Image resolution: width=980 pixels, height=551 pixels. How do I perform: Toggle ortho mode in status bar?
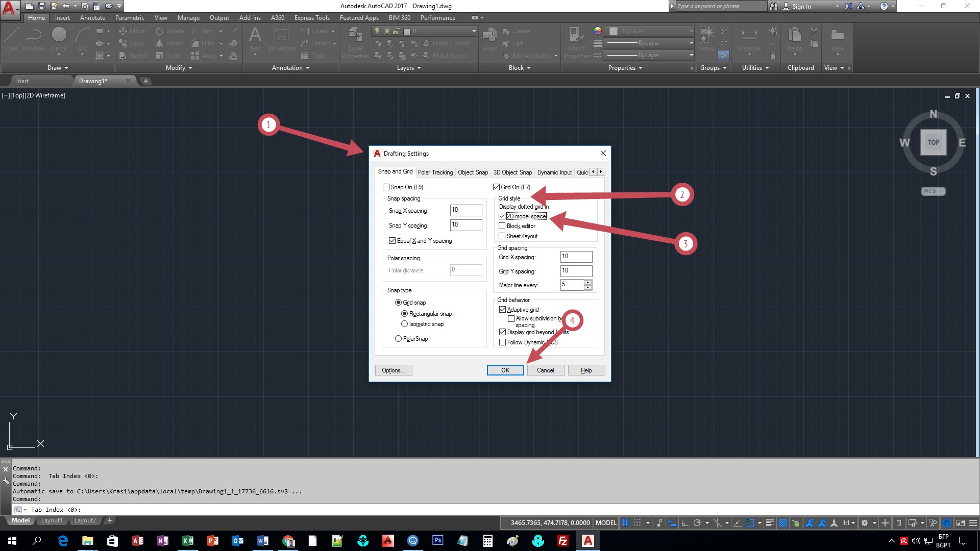[685, 523]
